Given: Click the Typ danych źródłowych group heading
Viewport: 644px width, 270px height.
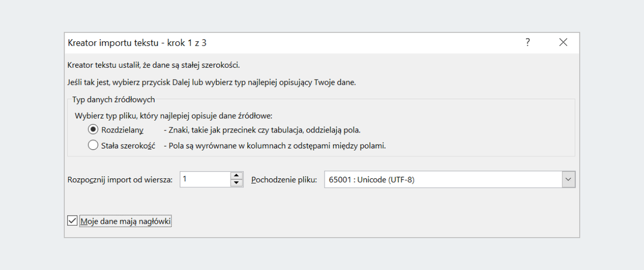Looking at the screenshot, I should pyautogui.click(x=114, y=99).
